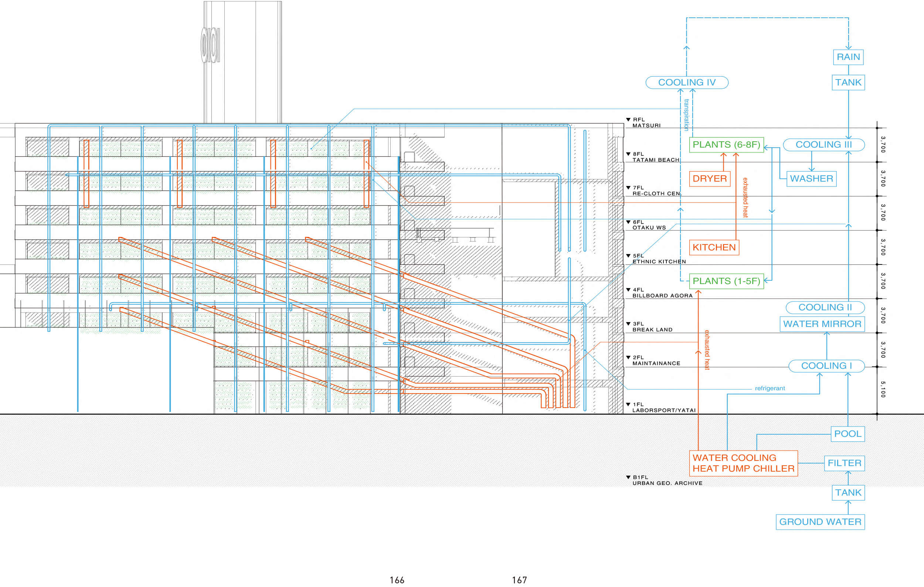The width and height of the screenshot is (924, 587).
Task: Click the PLANTS (1-5F) box
Action: tap(726, 281)
